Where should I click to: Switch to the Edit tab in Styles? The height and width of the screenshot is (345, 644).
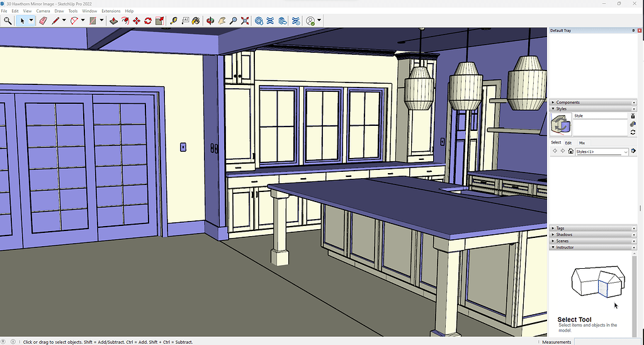coord(568,143)
